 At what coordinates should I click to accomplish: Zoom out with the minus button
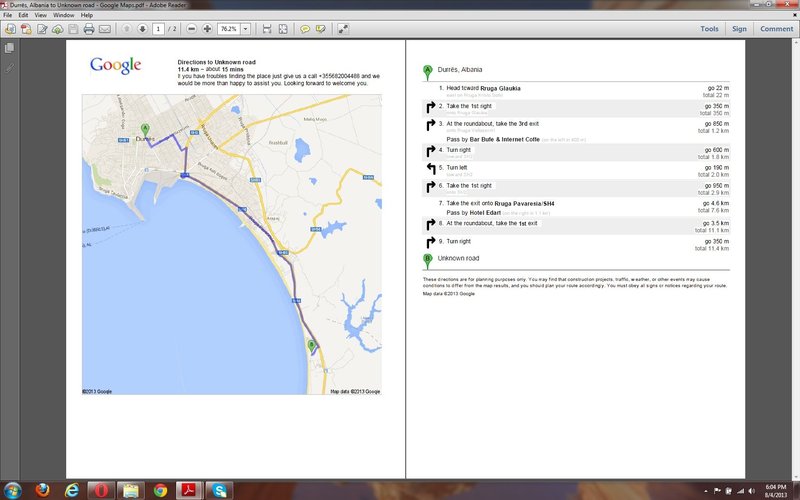[191, 29]
